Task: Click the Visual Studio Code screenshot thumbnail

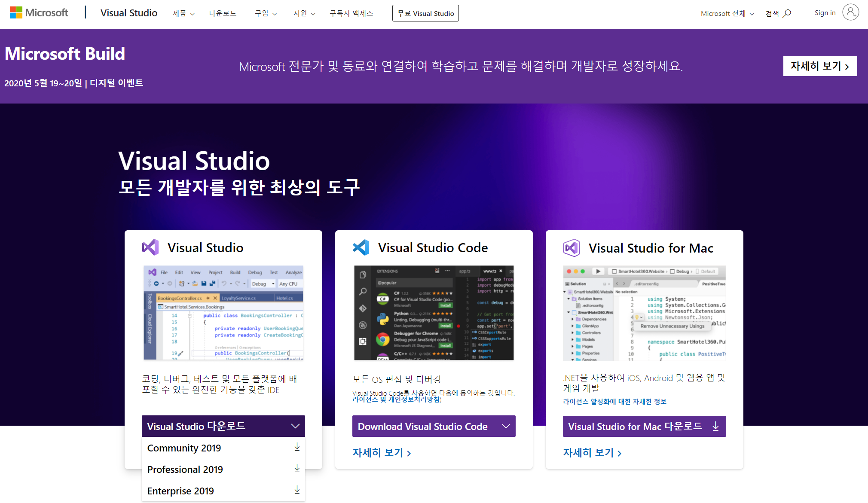Action: (434, 313)
